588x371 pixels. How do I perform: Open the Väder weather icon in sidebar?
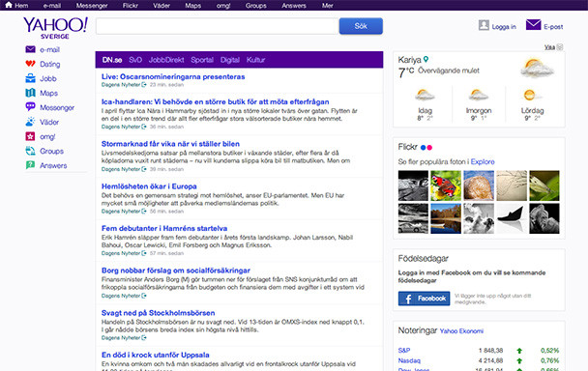tap(30, 122)
